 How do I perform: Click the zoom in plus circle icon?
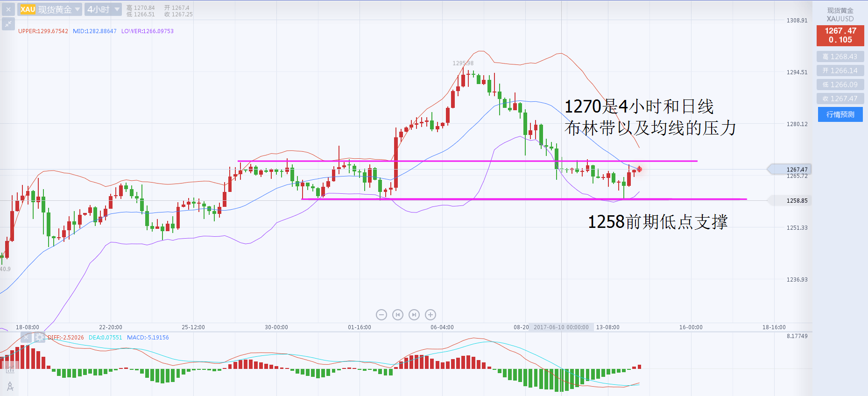pyautogui.click(x=430, y=315)
